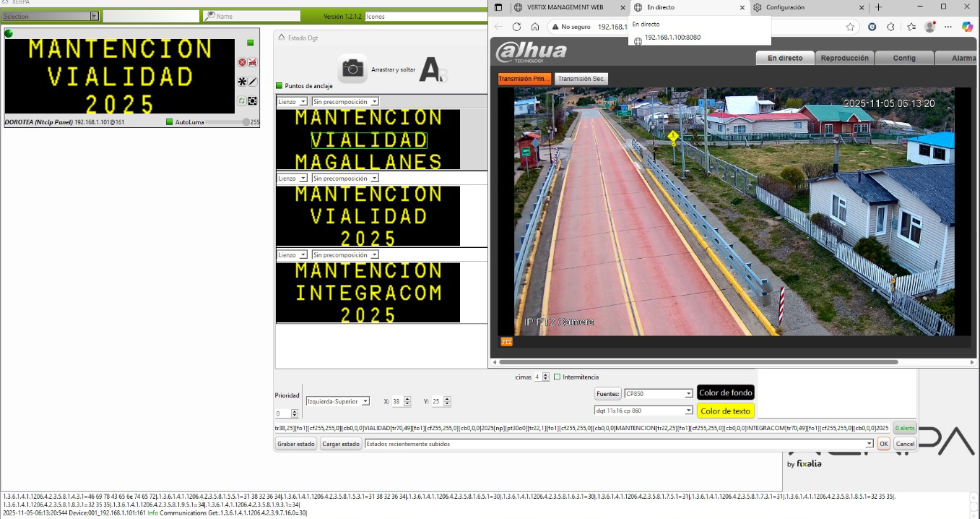
Task: Click the Grabar estado button
Action: click(296, 444)
